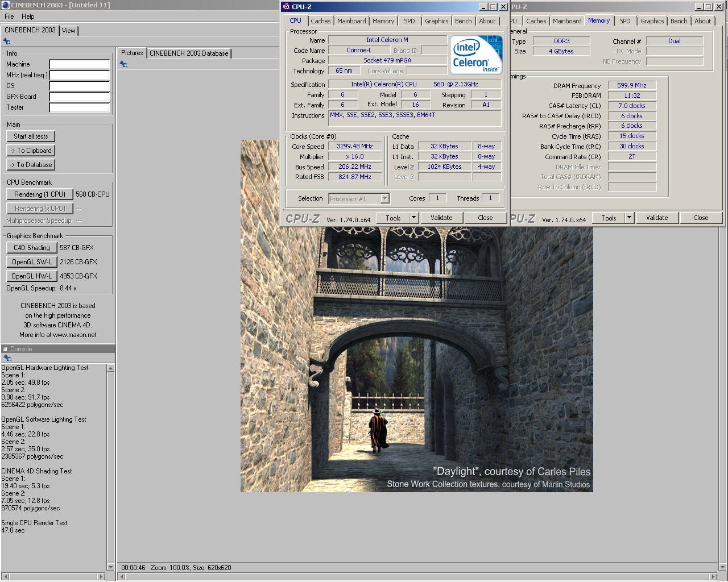This screenshot has height=582, width=728.
Task: Open the Tools dropdown arrow in CPU-Z CPU window
Action: click(413, 218)
